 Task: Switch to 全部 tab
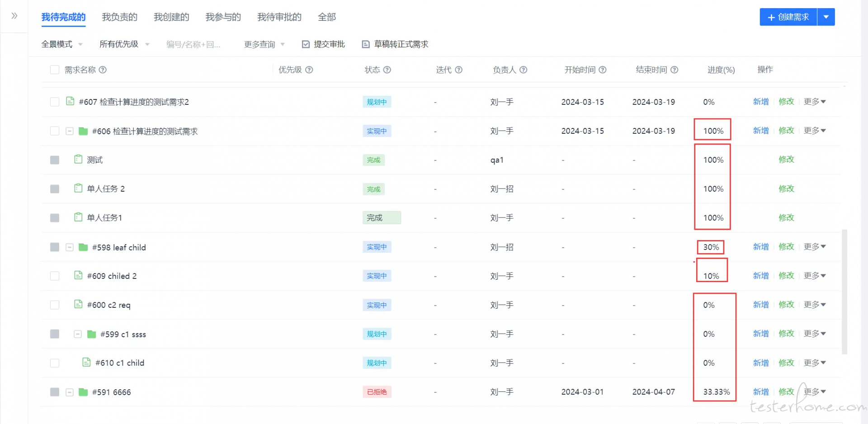327,17
